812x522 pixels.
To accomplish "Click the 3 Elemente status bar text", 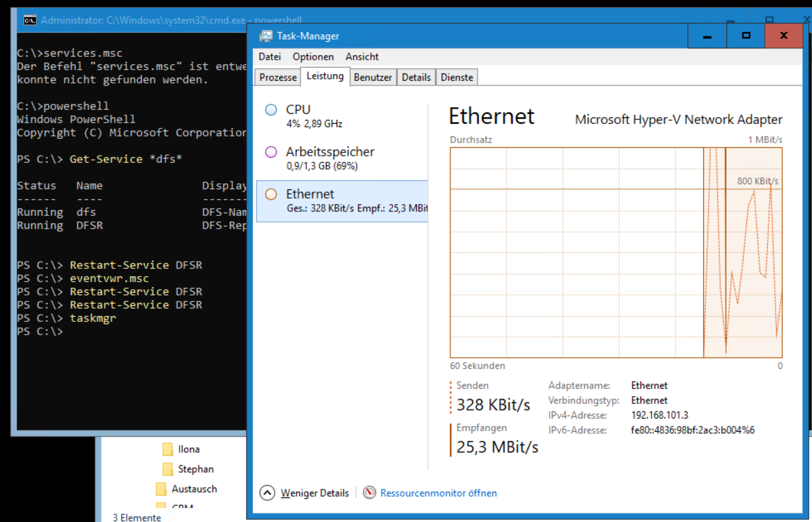I will [137, 517].
